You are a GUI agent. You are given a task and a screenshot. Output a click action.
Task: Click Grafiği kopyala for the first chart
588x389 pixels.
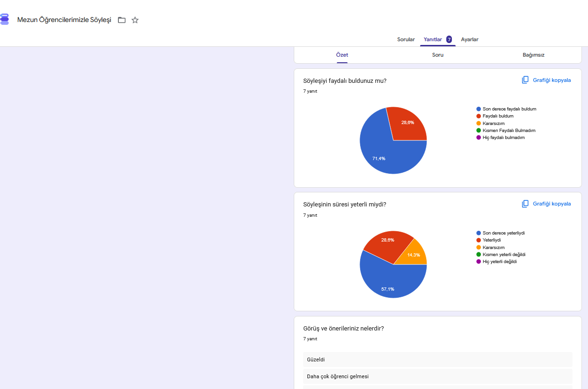tap(546, 80)
